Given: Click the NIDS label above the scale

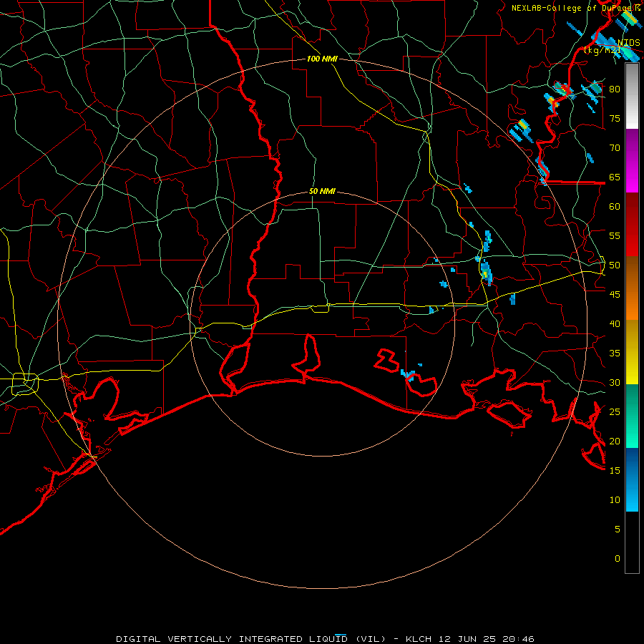Looking at the screenshot, I should tap(628, 43).
